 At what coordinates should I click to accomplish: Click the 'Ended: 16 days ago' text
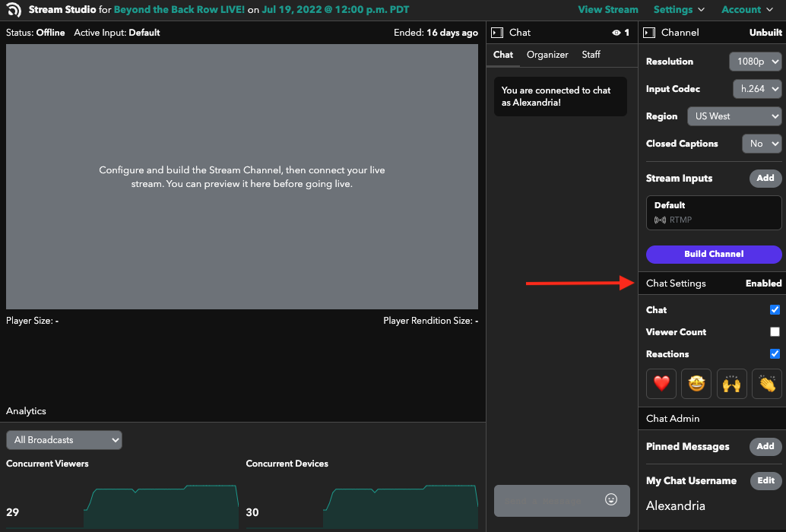[436, 33]
